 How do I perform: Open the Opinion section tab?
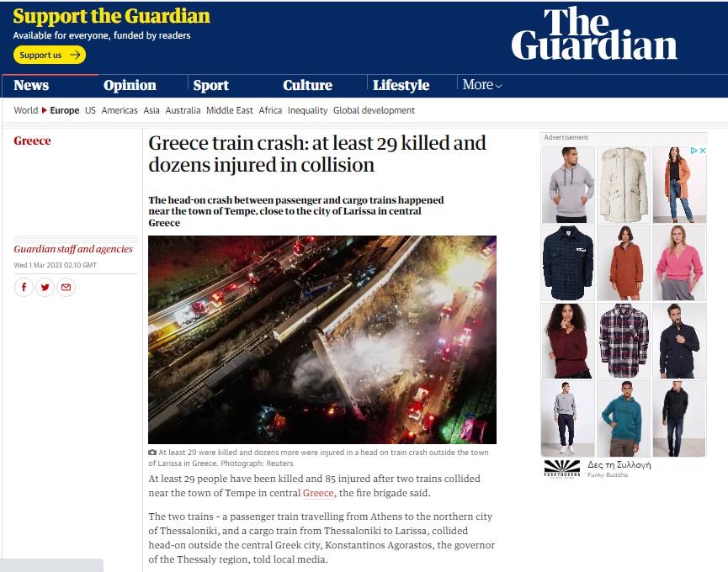(130, 85)
